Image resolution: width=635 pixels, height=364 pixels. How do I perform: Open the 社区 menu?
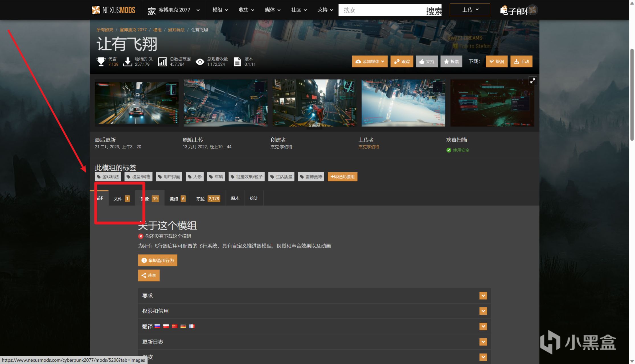[x=299, y=10]
